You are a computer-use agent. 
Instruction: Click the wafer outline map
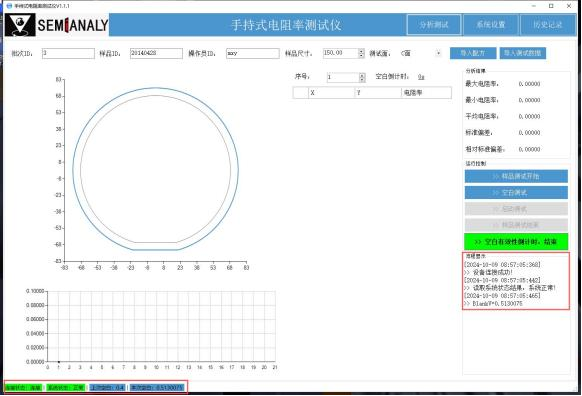click(x=156, y=169)
